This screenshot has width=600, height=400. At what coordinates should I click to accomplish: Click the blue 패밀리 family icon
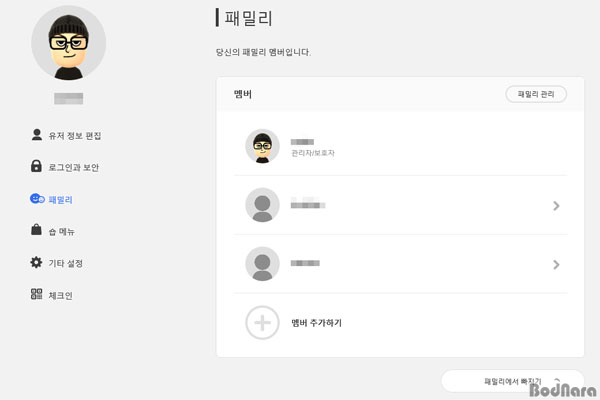point(37,199)
